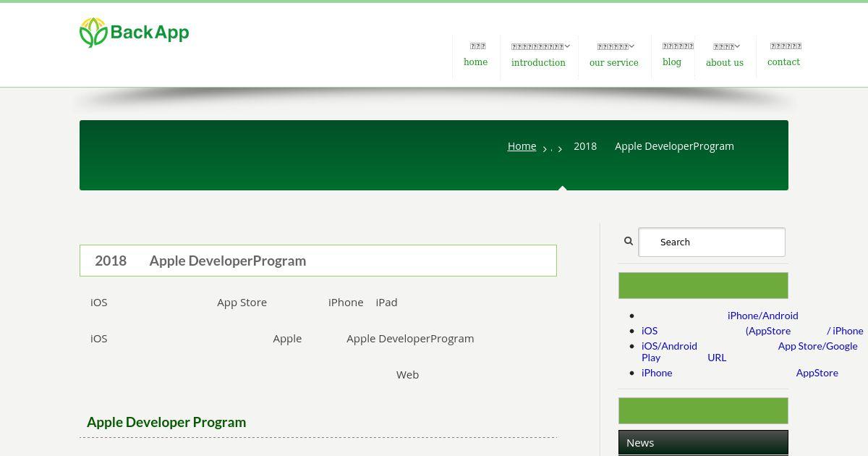Screen dimensions: 868x456
Task: Click the App Store text in the paragraph
Action: click(242, 303)
